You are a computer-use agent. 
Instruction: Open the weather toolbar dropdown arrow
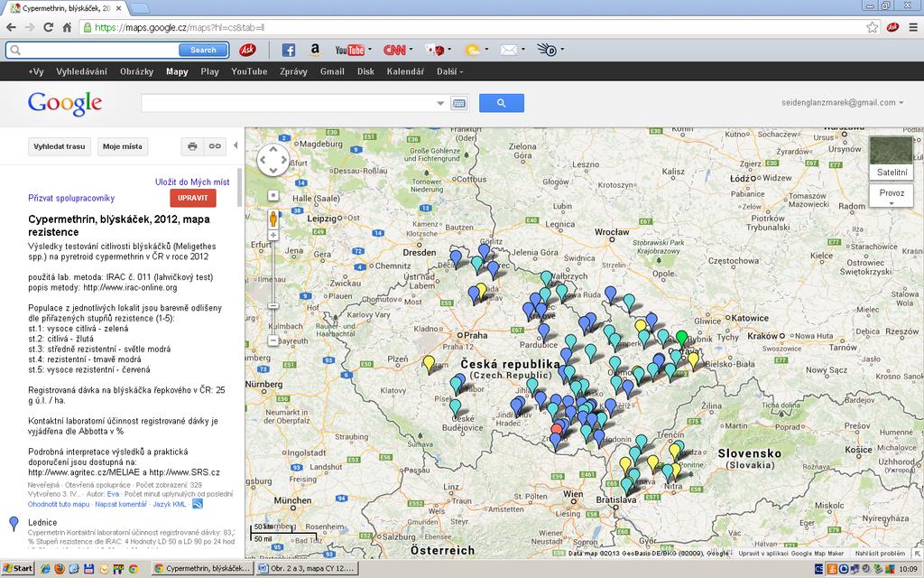(486, 50)
